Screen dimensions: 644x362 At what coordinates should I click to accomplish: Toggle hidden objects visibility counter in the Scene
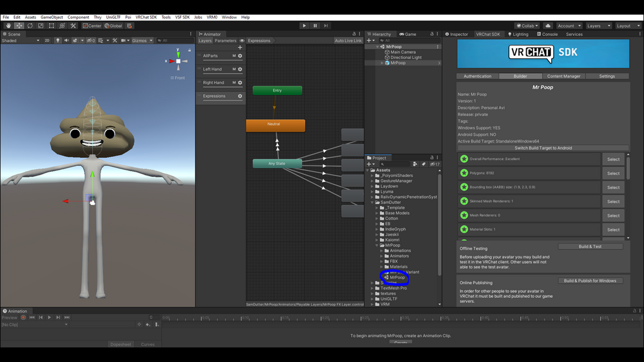[91, 40]
